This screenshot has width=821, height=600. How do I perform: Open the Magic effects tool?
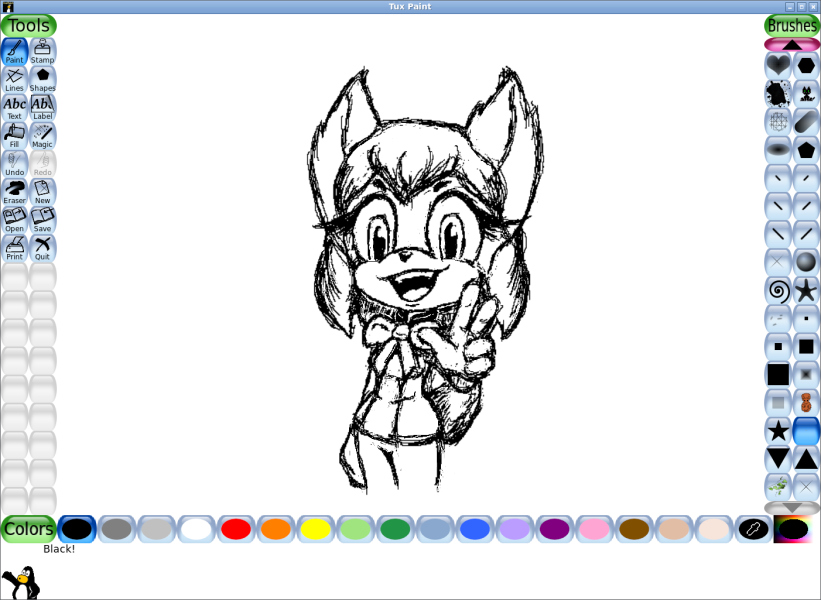(x=42, y=136)
